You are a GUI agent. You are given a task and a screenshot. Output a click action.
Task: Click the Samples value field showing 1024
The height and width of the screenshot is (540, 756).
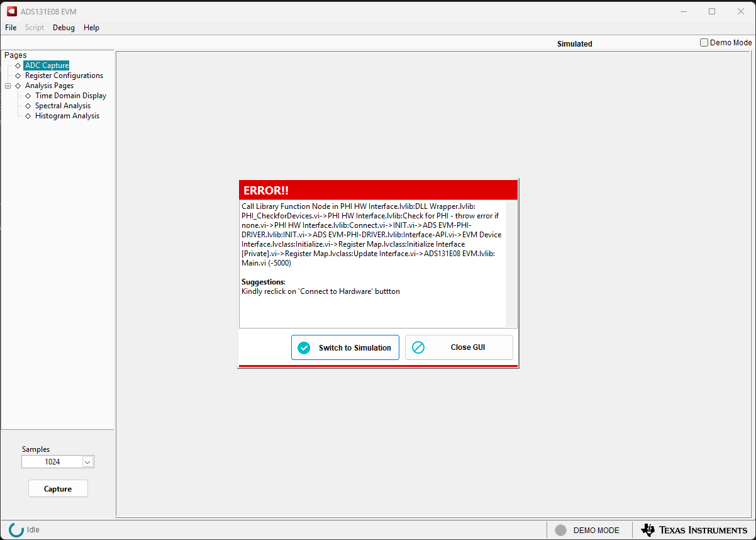pos(52,462)
